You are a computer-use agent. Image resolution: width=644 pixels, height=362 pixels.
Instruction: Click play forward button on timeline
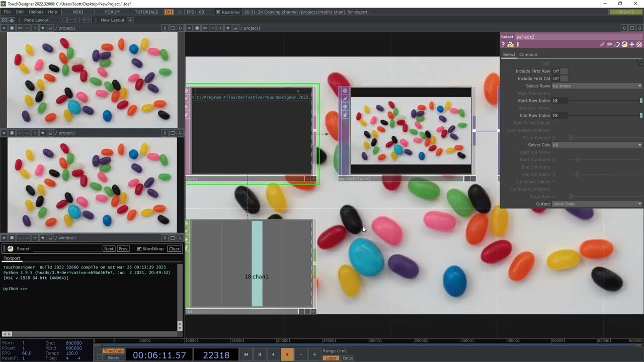(287, 354)
